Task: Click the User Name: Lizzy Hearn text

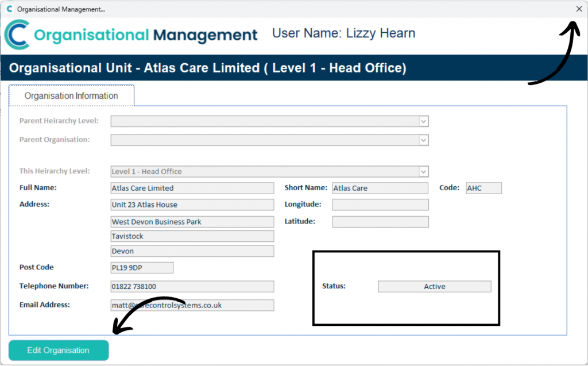Action: tap(343, 33)
